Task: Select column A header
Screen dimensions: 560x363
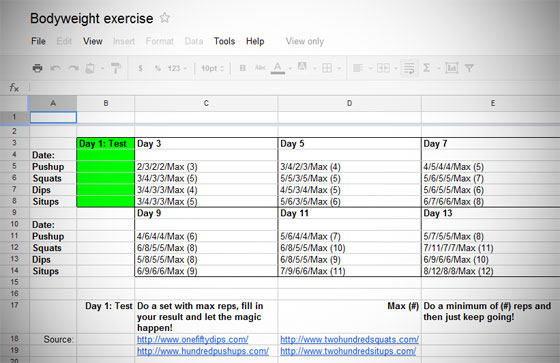Action: tap(53, 103)
